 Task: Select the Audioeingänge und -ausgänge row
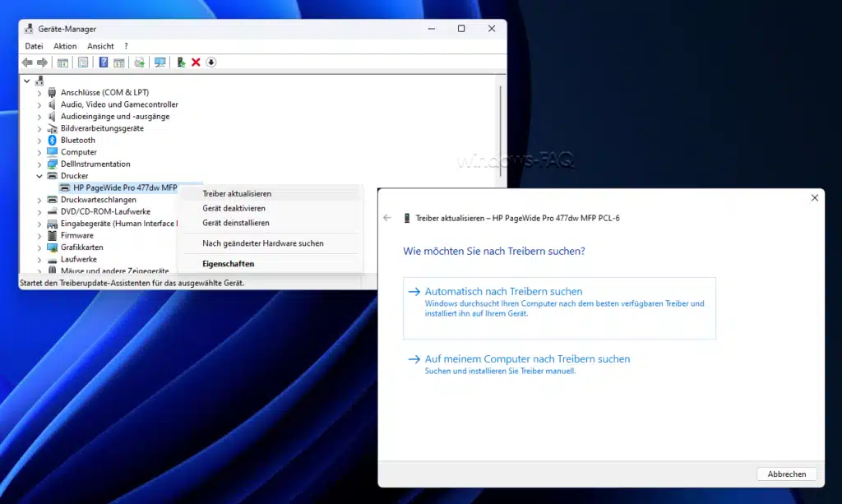tap(115, 117)
